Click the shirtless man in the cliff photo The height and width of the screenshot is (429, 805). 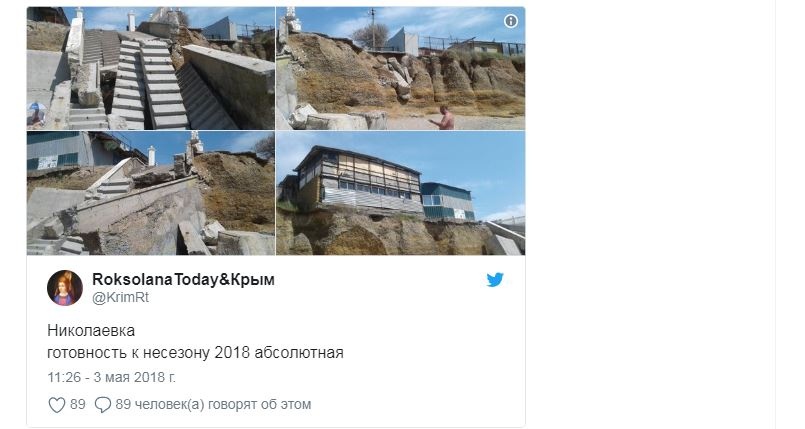(x=445, y=118)
